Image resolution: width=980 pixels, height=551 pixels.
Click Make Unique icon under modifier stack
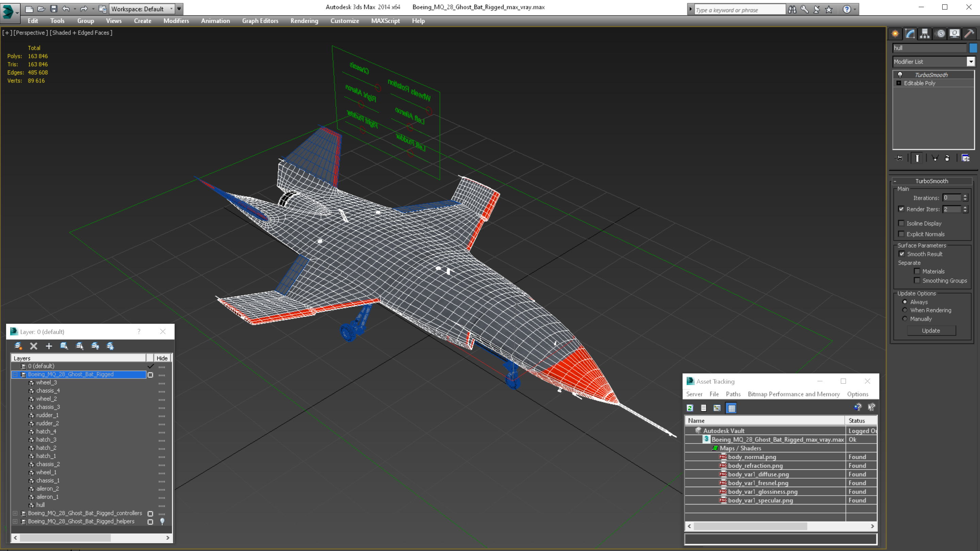[x=935, y=158]
